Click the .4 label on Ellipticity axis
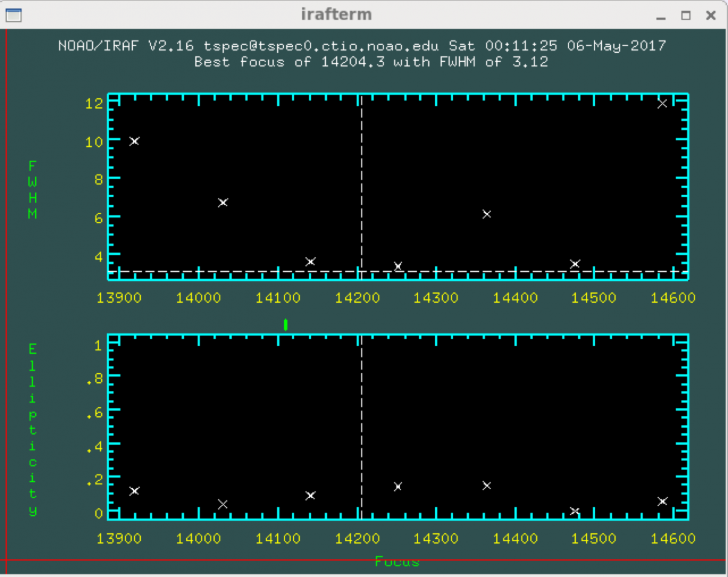This screenshot has width=728, height=577. coord(94,446)
